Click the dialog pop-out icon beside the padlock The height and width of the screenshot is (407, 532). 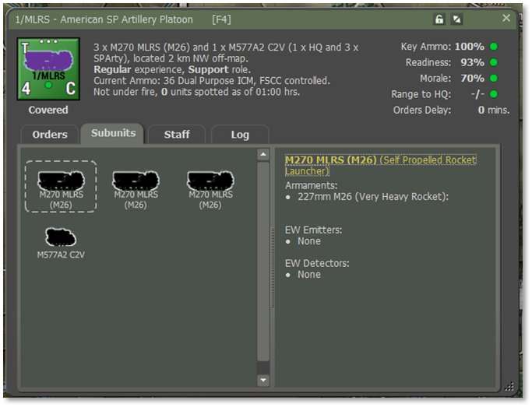[x=457, y=19]
